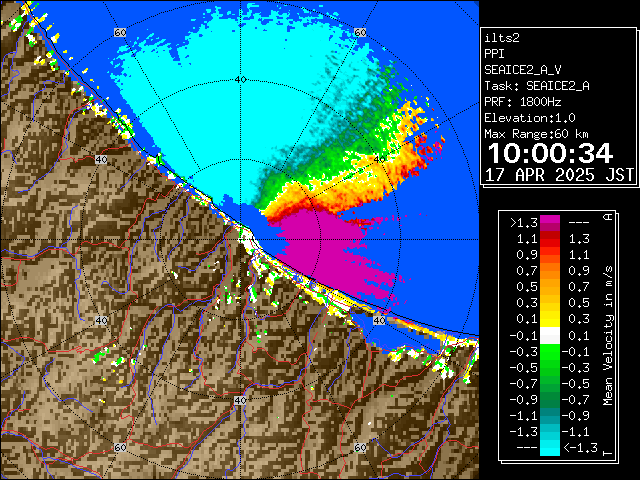
Task: Click the "40" range label due south on land
Action: pyautogui.click(x=240, y=400)
